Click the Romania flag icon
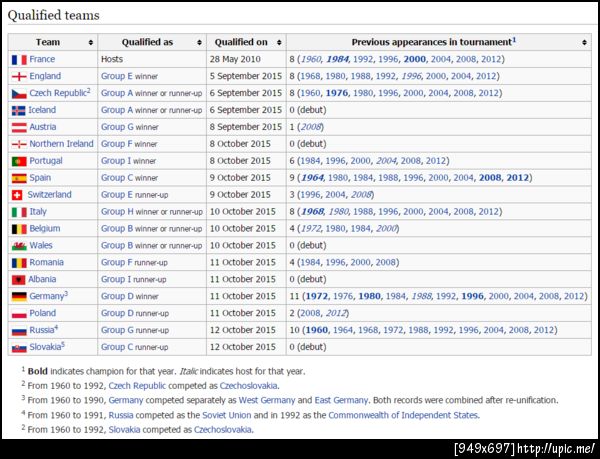The height and width of the screenshot is (459, 600). [x=19, y=263]
